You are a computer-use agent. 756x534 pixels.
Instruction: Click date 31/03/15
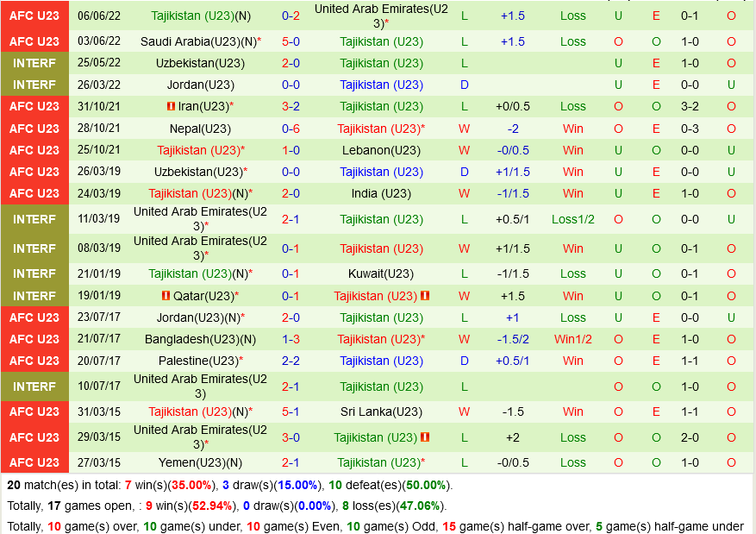coord(99,411)
